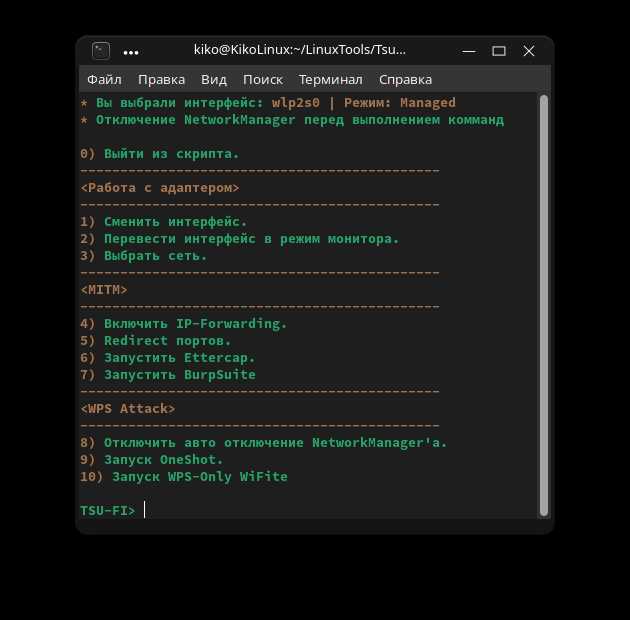The width and height of the screenshot is (630, 620).
Task: Click option '10) Запуск WPS-Only WiFite'
Action: pyautogui.click(x=184, y=477)
